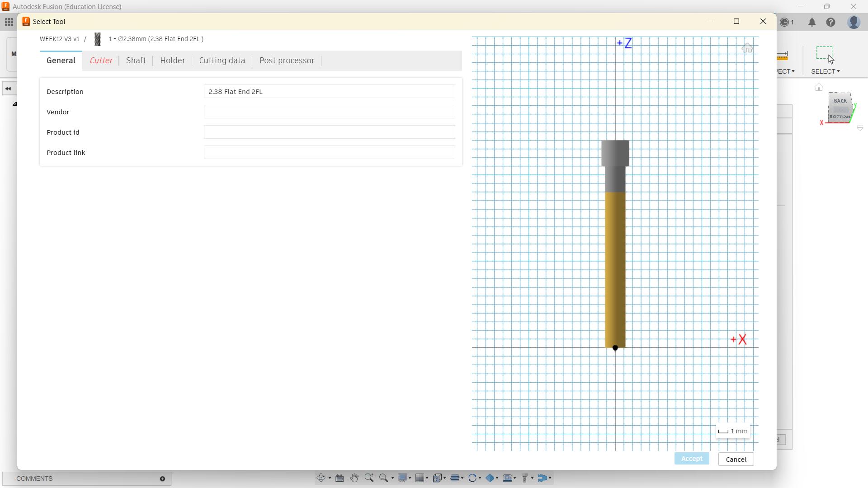Viewport: 868px width, 488px height.
Task: Switch to the Cutter tab
Action: pos(101,61)
